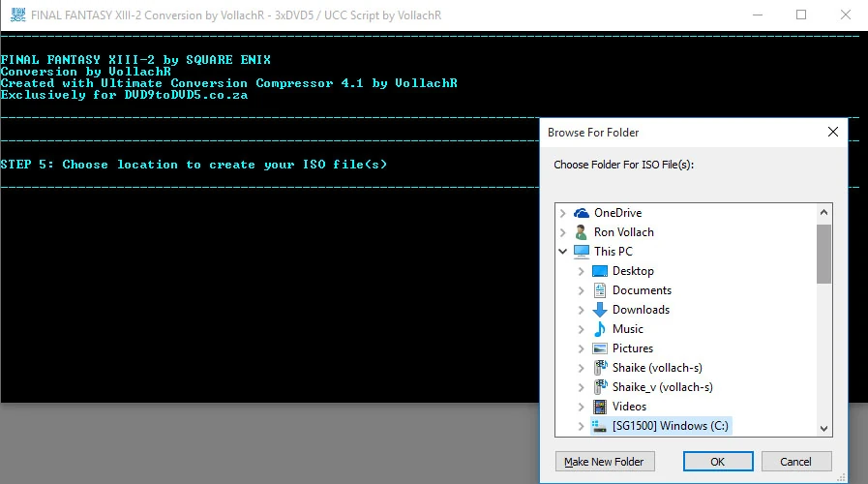Expand the Pictures tree node
The height and width of the screenshot is (484, 868).
coord(581,348)
